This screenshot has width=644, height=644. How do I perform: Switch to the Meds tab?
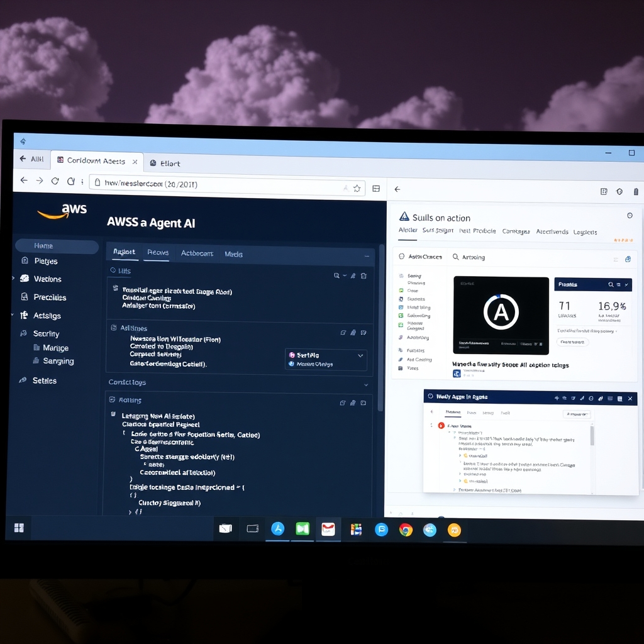pos(233,254)
